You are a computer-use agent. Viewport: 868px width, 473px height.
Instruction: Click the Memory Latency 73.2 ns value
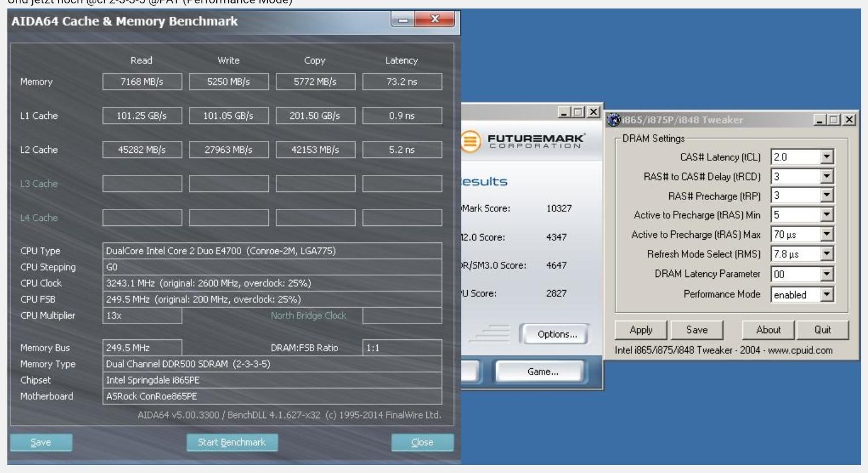pyautogui.click(x=402, y=82)
